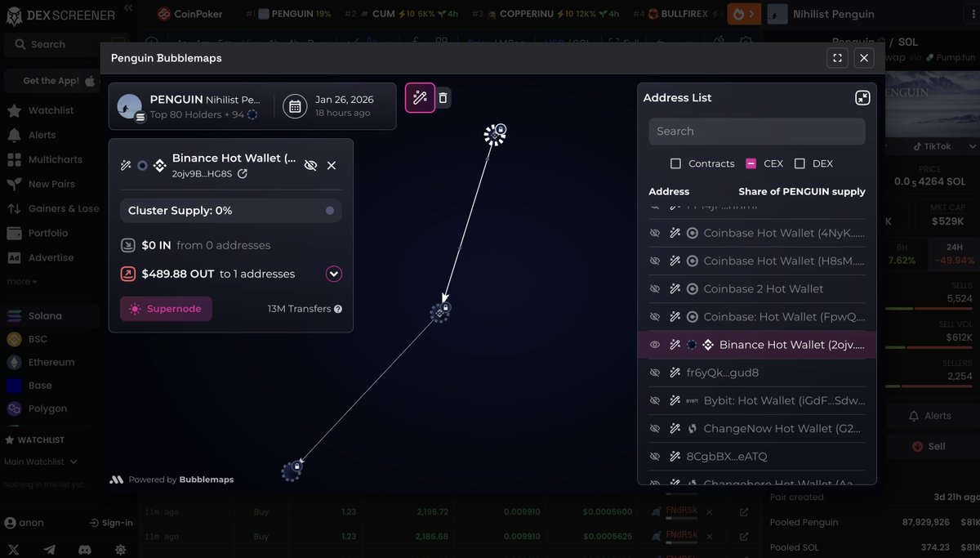Viewport: 980px width, 558px height.
Task: Show Coinbase Hot Wallet (H8sM) via eye icon
Action: coord(655,261)
